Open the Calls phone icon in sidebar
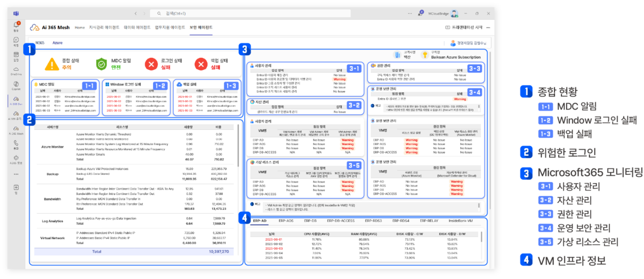Screen dimensions: 644x279 click(16, 144)
